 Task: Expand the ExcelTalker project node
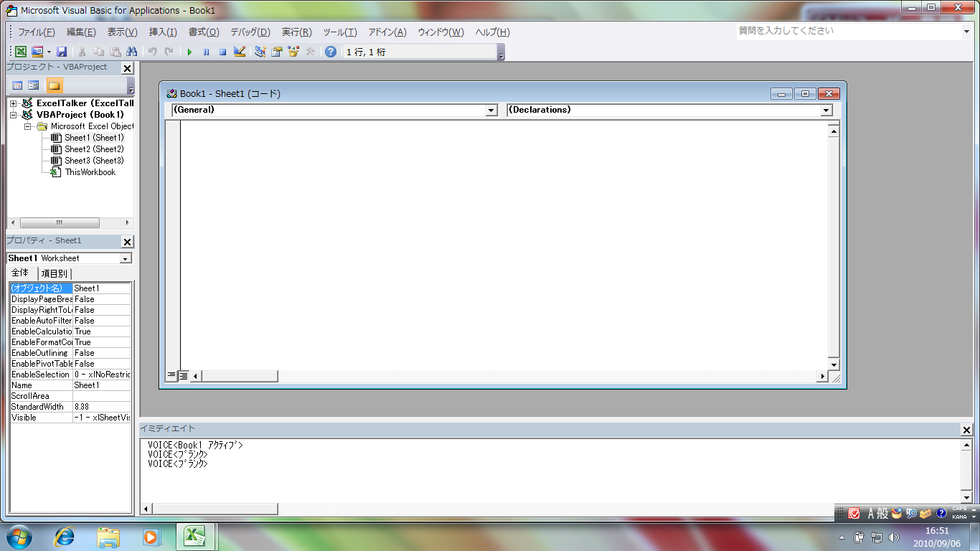(13, 103)
